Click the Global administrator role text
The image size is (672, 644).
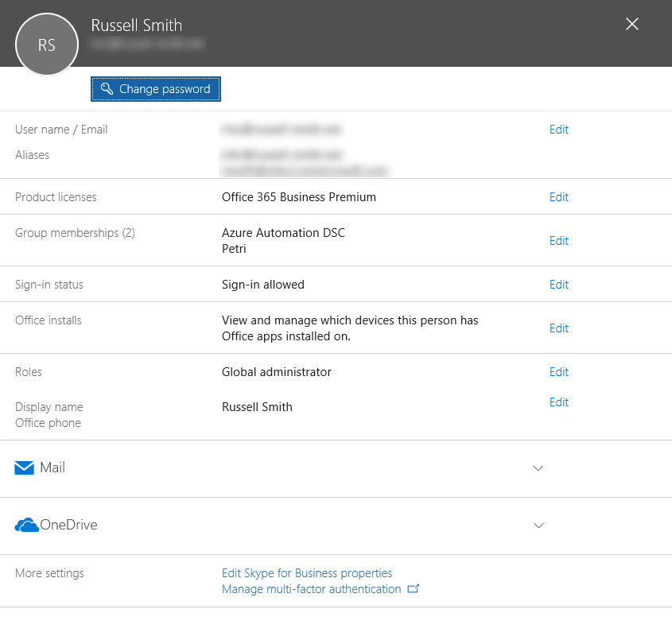click(277, 371)
